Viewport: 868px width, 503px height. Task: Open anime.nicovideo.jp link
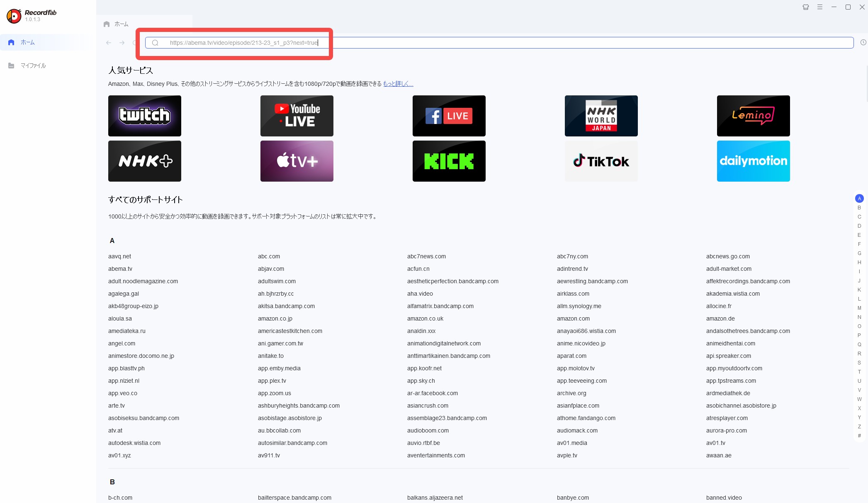(x=581, y=343)
